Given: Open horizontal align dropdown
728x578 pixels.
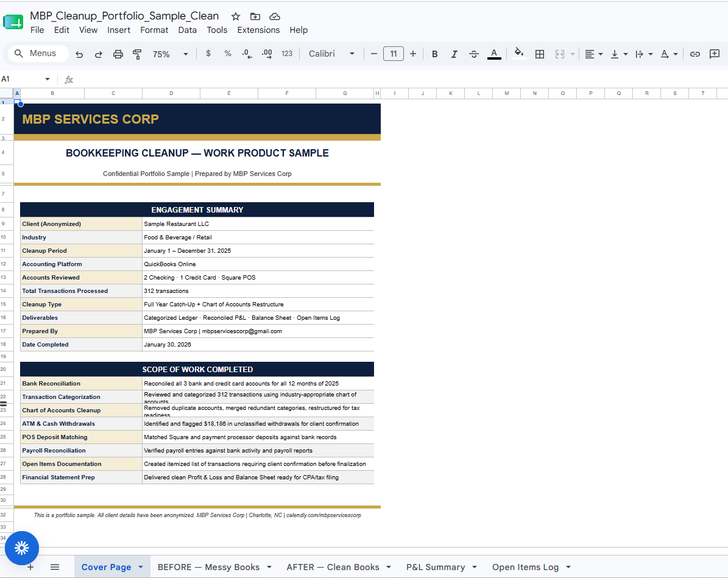Looking at the screenshot, I should [593, 54].
